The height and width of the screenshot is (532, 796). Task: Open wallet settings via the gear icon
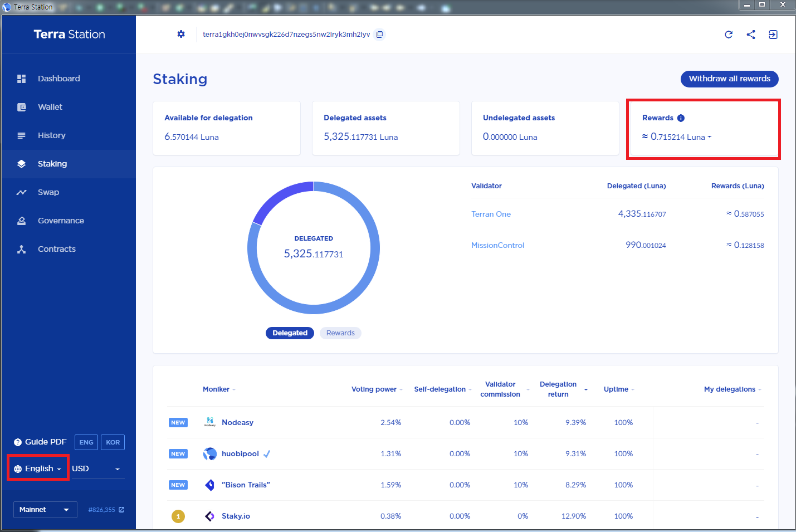tap(181, 34)
